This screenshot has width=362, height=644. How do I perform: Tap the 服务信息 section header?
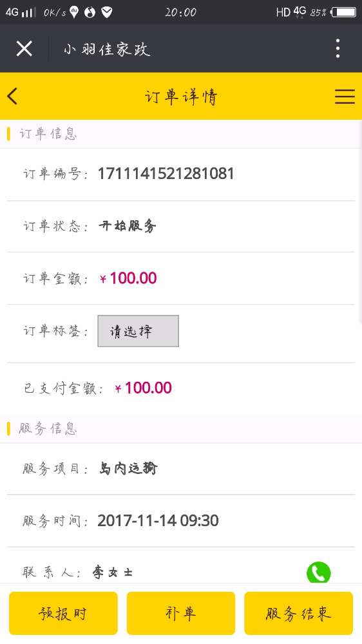(48, 429)
